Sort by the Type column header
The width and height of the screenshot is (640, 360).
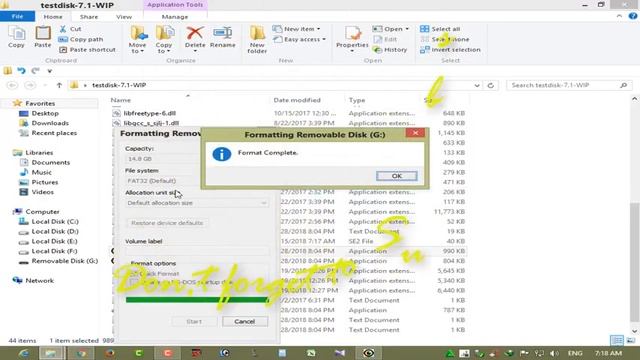click(x=357, y=100)
